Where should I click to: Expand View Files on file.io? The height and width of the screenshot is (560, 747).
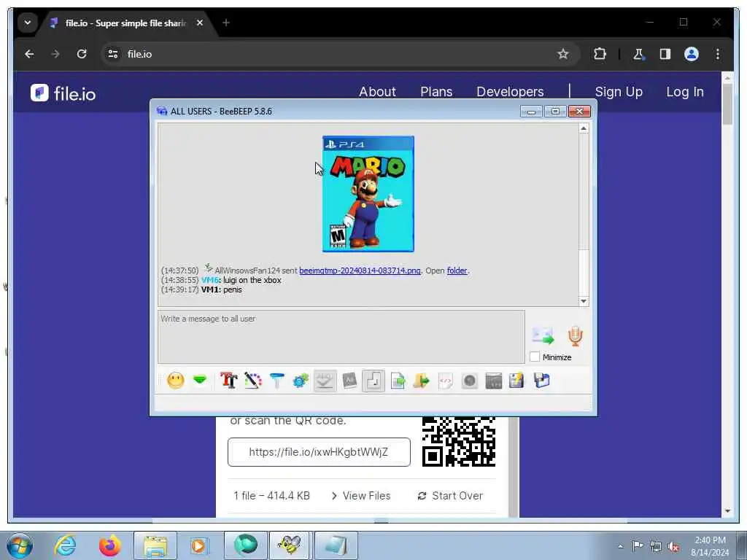[x=360, y=496]
